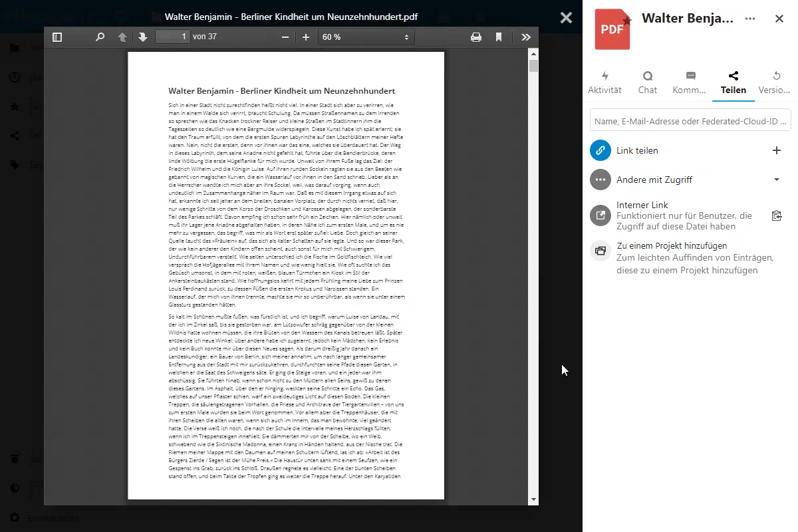Screen dimensions: 798x532
Task: Click the page count label von 37
Action: [x=205, y=37]
